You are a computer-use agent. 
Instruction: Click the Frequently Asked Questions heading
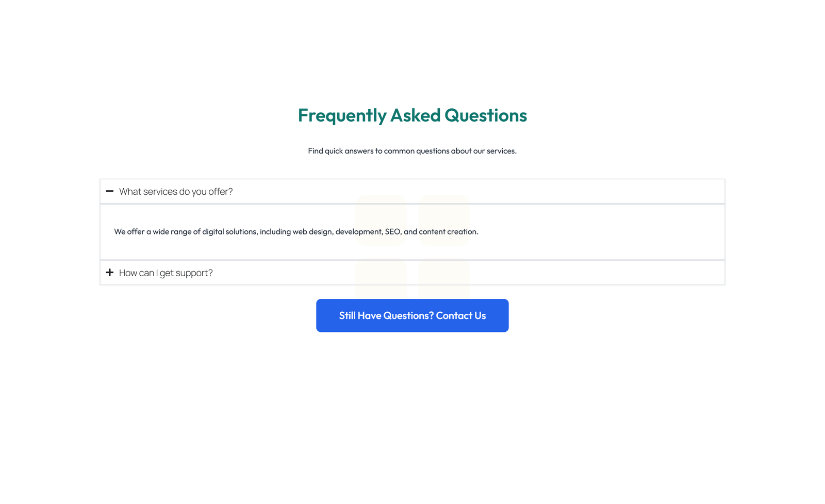click(x=412, y=115)
